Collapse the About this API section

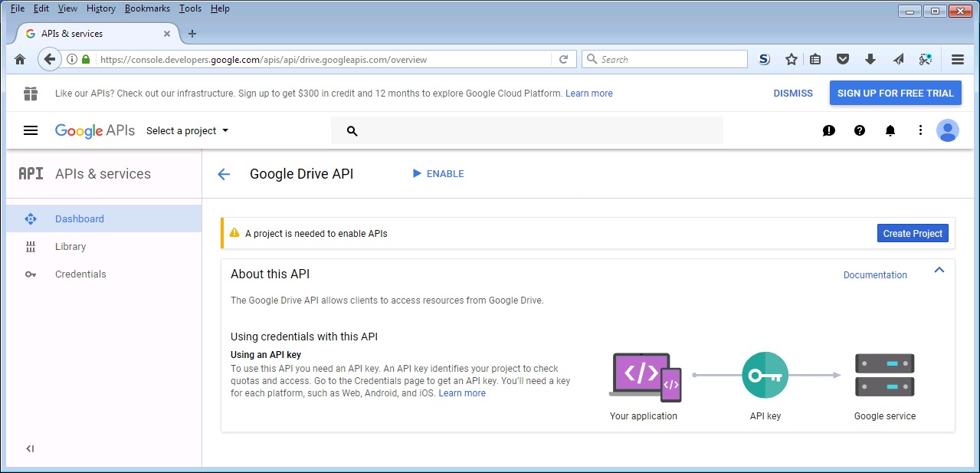click(x=939, y=270)
